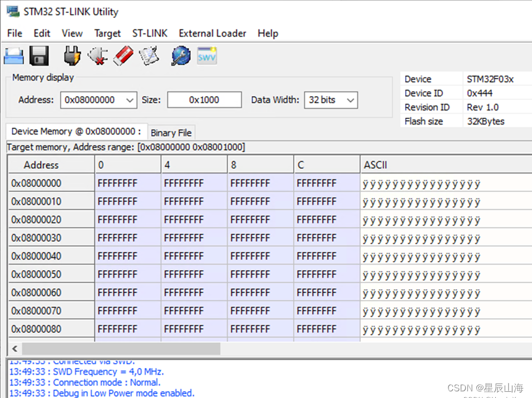Select address cell 0x08000020
This screenshot has height=398, width=532.
(x=51, y=220)
